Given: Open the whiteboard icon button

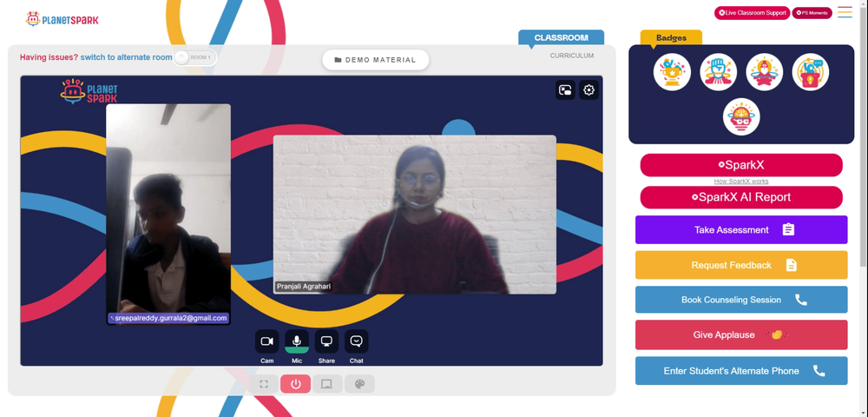Looking at the screenshot, I should [x=327, y=384].
